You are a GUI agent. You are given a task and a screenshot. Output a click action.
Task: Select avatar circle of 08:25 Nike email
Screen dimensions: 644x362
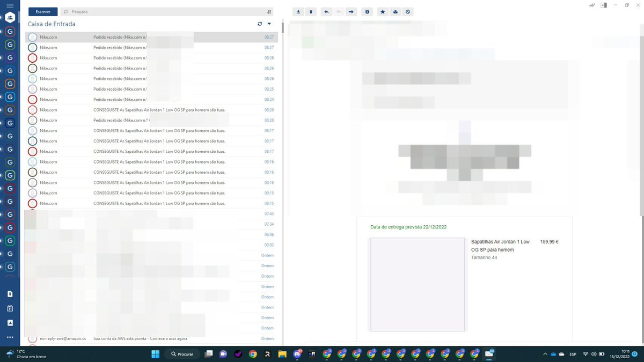32,89
